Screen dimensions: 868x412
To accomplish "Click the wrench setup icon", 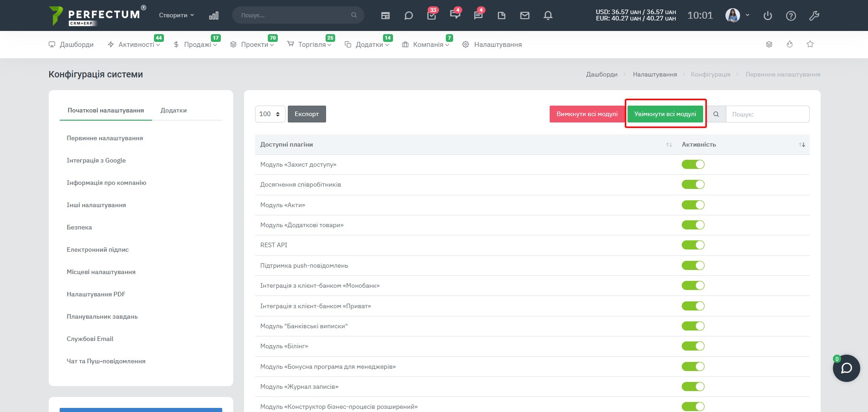I will pos(814,15).
